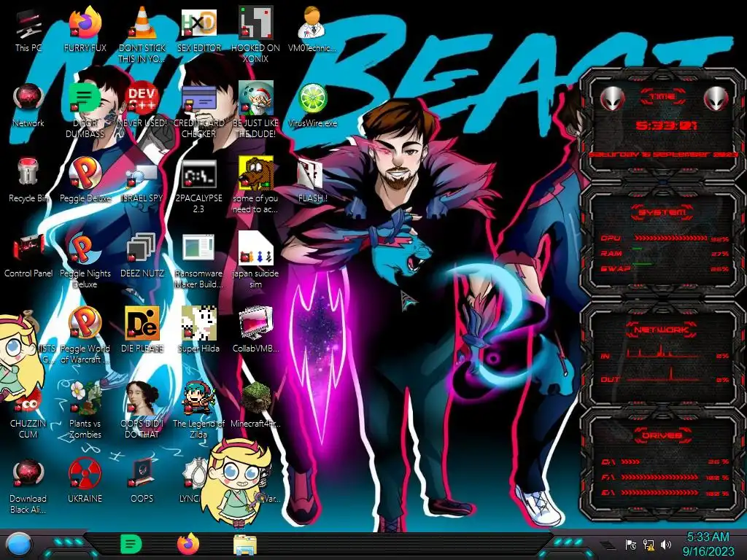Click the Network IN traffic graph
Screen dimensions: 747x560
[x=663, y=353]
